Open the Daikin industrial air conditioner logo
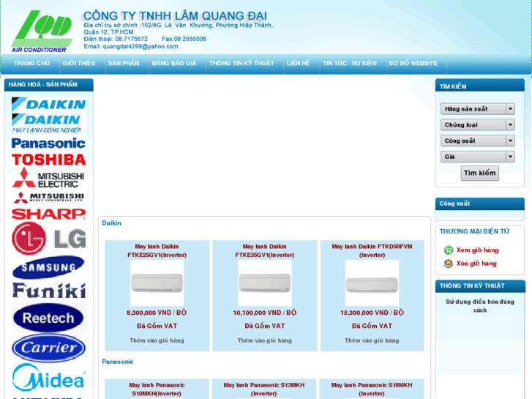The height and width of the screenshot is (399, 532). [48, 124]
